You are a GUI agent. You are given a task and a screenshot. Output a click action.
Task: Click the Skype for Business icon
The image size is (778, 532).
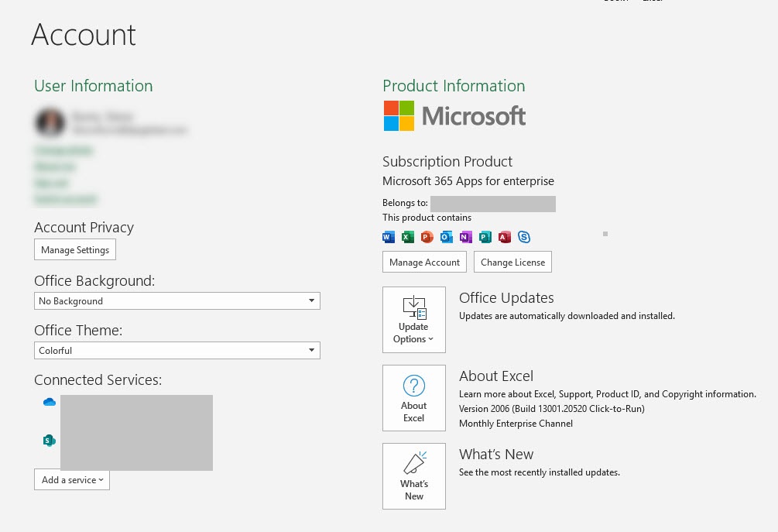[x=524, y=237]
